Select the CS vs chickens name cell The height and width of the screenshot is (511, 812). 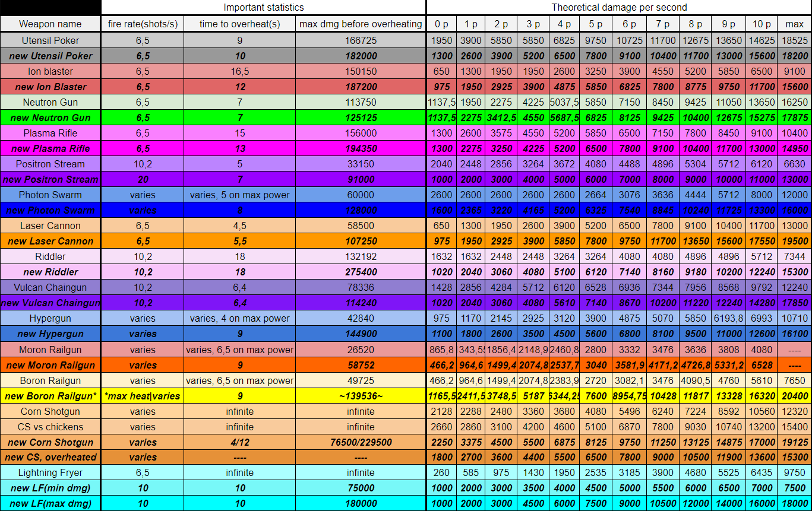click(x=50, y=427)
